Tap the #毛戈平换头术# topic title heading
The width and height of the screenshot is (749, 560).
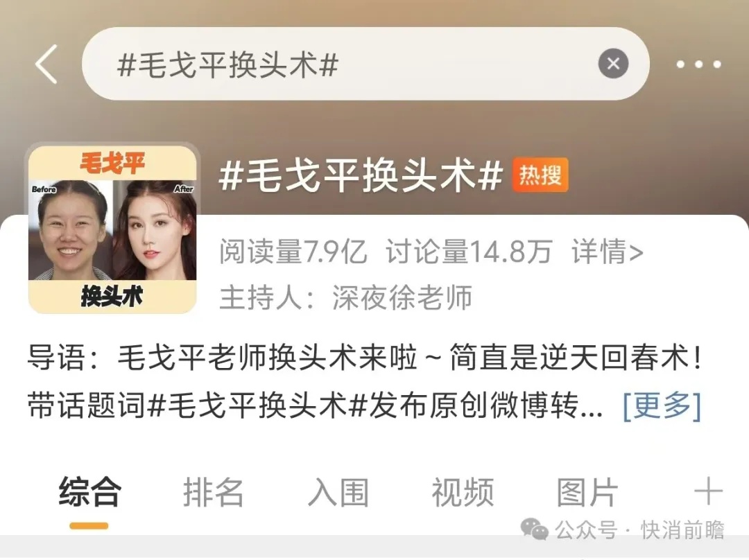(361, 175)
